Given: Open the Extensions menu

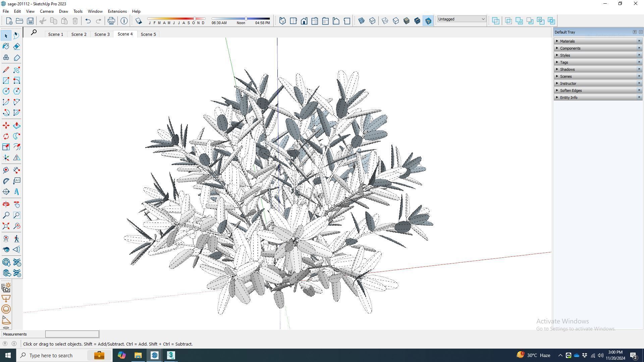Looking at the screenshot, I should (117, 11).
